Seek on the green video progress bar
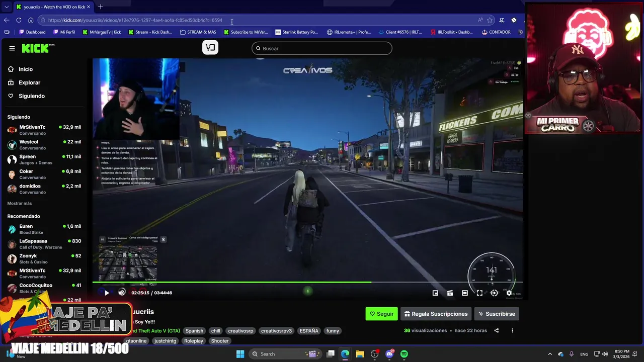Screen dimensions: 644x362 click(308, 283)
